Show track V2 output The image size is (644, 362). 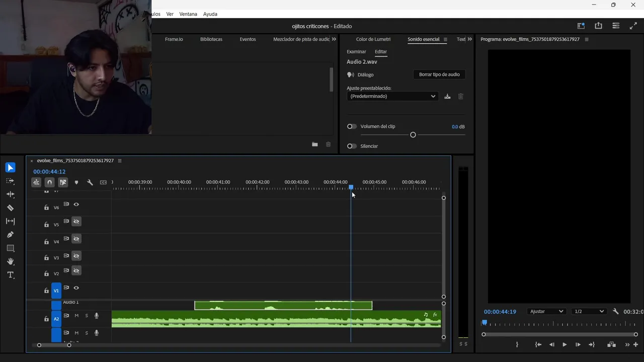tap(76, 271)
